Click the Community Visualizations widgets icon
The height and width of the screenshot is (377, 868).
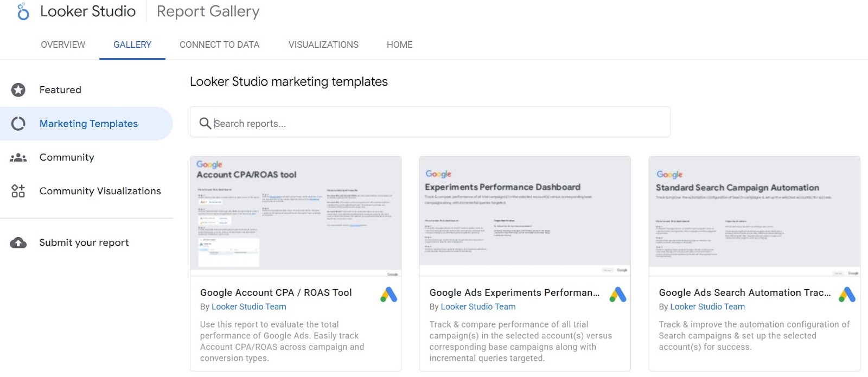click(18, 191)
